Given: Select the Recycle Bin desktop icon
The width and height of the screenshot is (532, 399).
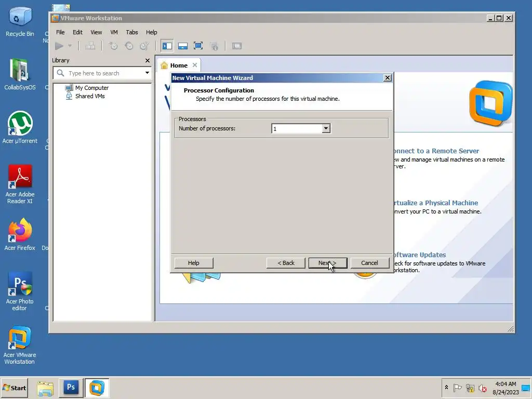Looking at the screenshot, I should [20, 21].
